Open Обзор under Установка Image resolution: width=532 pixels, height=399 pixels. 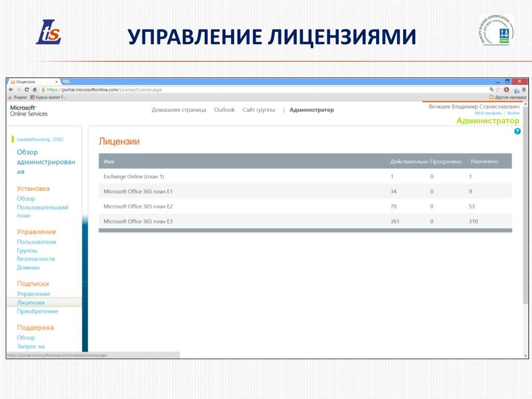26,198
